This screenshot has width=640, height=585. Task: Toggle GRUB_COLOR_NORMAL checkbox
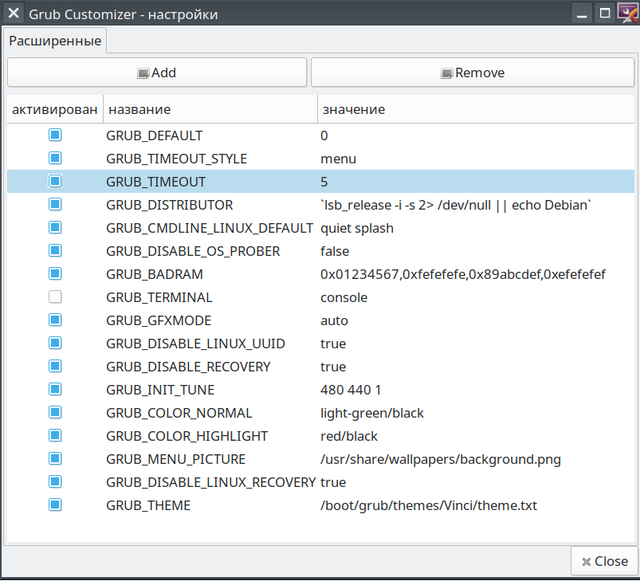coord(55,412)
